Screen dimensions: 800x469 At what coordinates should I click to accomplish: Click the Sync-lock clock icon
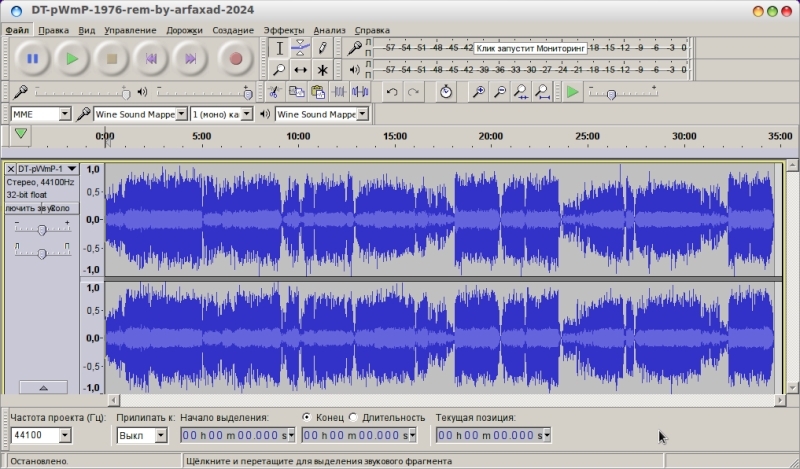click(x=446, y=92)
